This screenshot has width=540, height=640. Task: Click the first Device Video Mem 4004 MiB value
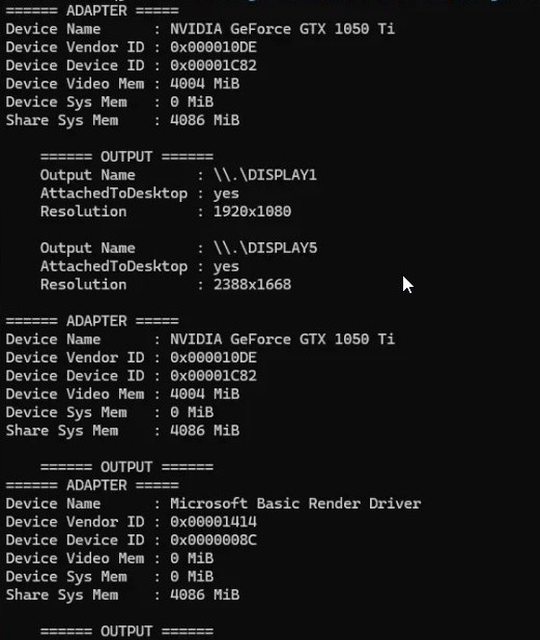205,84
